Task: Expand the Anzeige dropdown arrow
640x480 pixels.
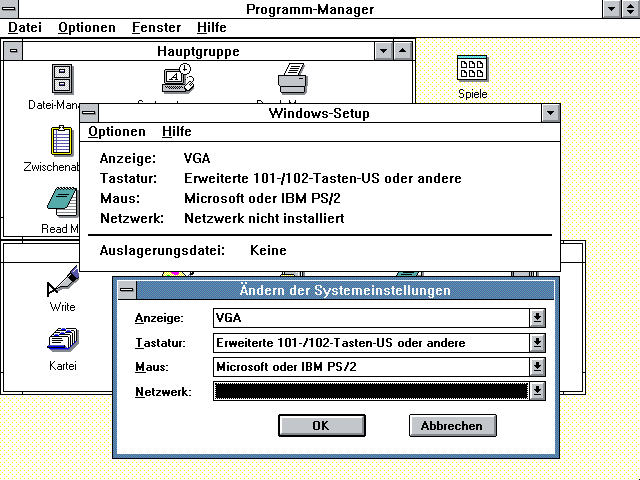Action: tap(537, 318)
